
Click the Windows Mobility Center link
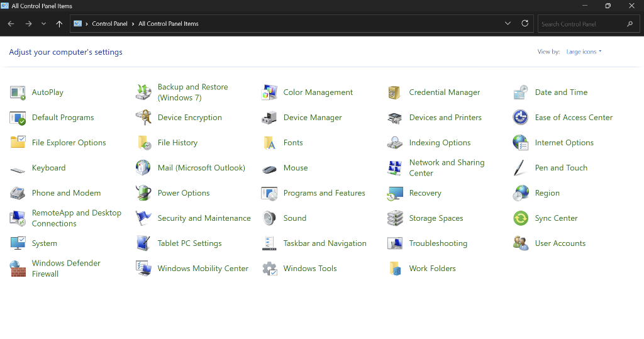203,269
